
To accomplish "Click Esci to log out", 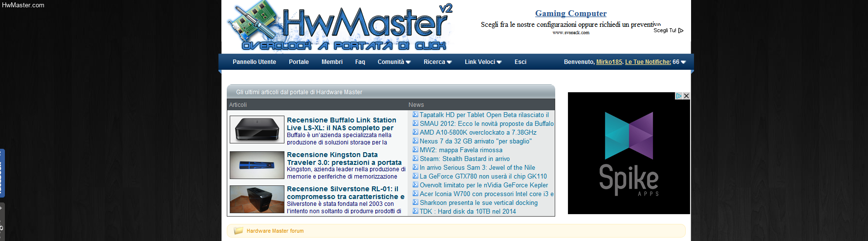I will point(521,62).
